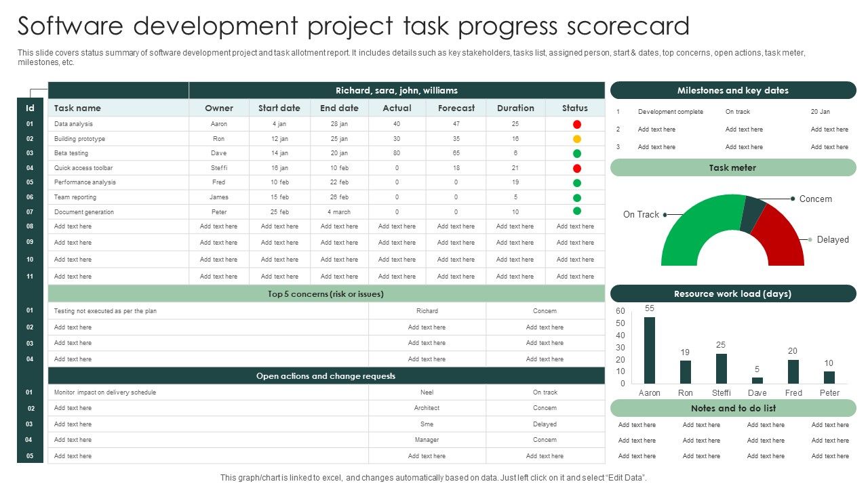
Task: Click the Add text here cell in row 09 Owner column
Action: (x=218, y=243)
